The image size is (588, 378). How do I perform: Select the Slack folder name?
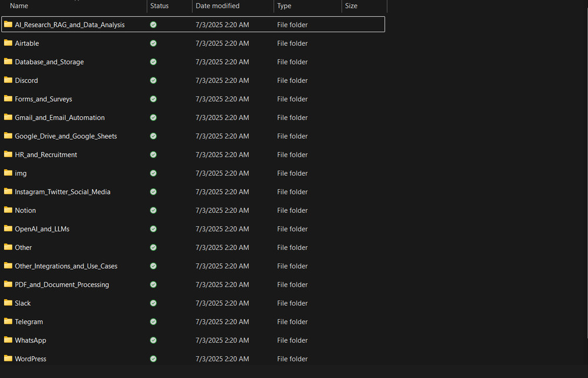pyautogui.click(x=22, y=303)
